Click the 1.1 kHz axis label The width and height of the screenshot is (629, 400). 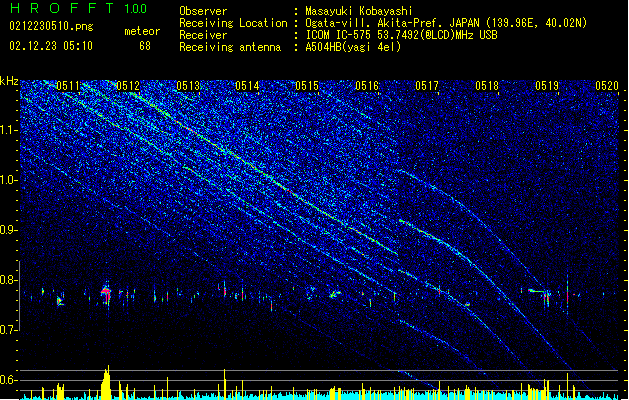pos(9,131)
